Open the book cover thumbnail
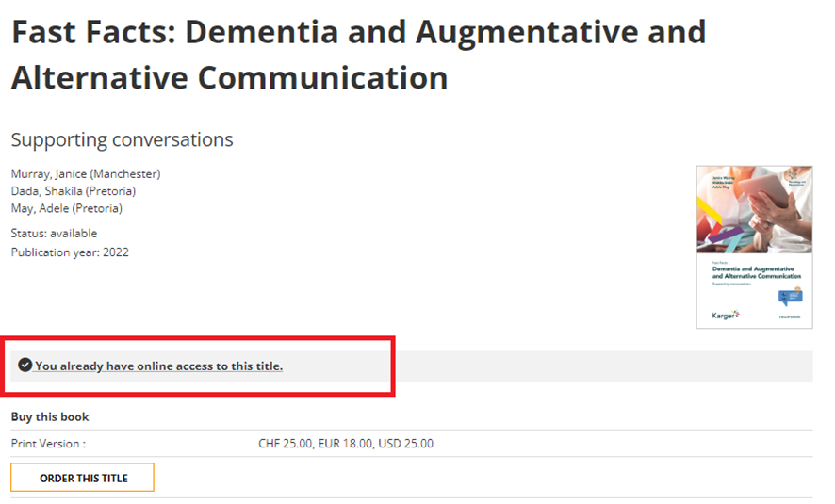Screen dimensions: 835x504 pos(754,247)
